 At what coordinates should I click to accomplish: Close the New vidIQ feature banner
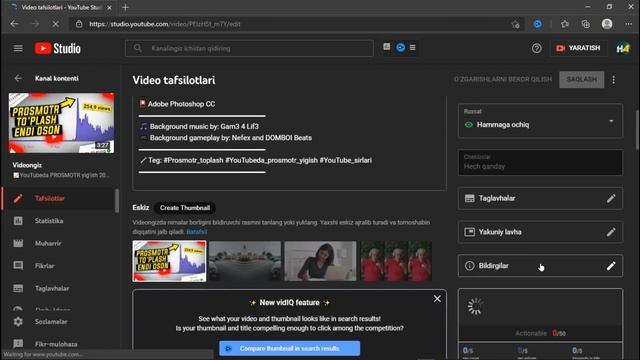tap(437, 299)
